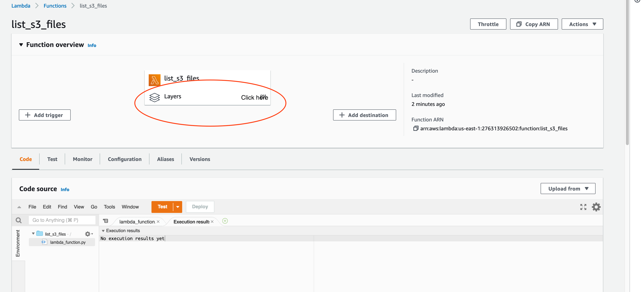Open the Test button dropdown arrow
The height and width of the screenshot is (292, 644).
tap(178, 207)
